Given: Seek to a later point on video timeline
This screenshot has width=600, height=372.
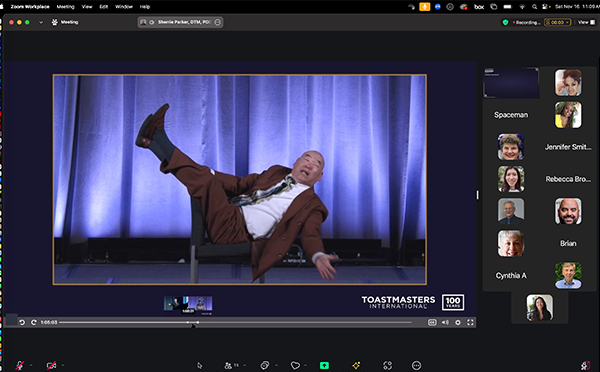Looking at the screenshot, I should click(x=305, y=323).
